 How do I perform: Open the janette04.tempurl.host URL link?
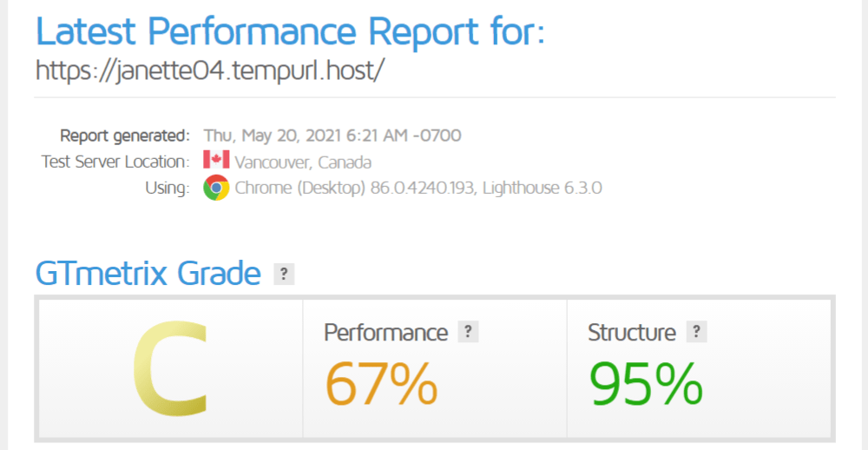(x=209, y=69)
